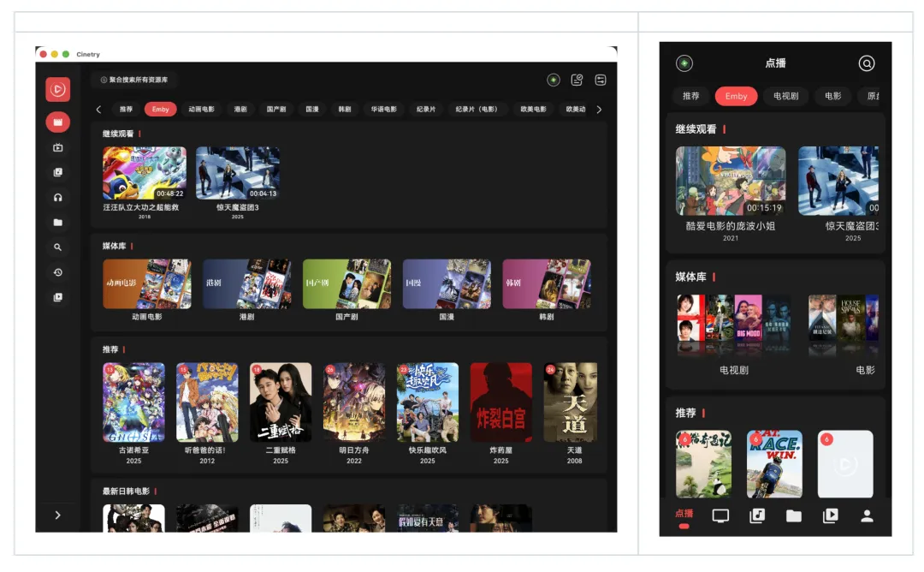The image size is (924, 572).
Task: Click the 最新日韩电影 section heading
Action: (126, 491)
